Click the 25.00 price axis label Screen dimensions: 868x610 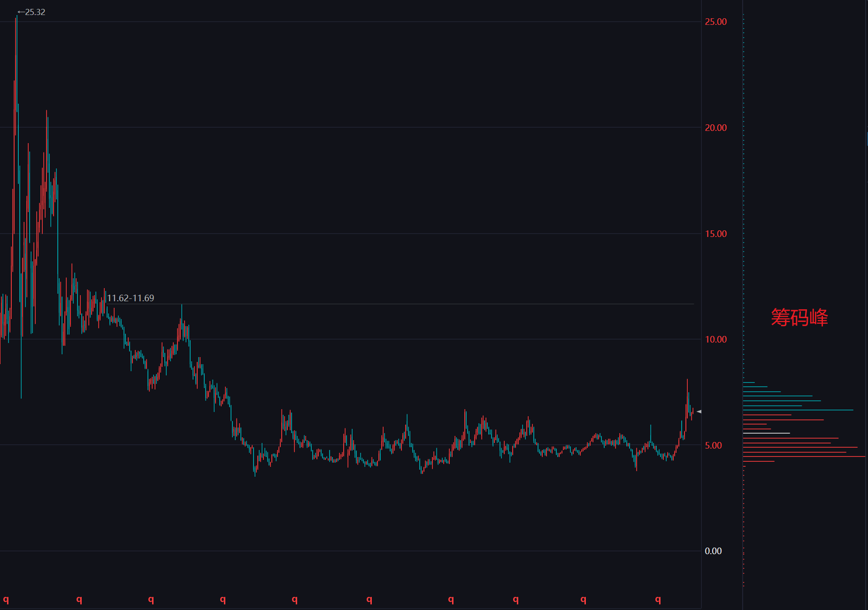(715, 22)
